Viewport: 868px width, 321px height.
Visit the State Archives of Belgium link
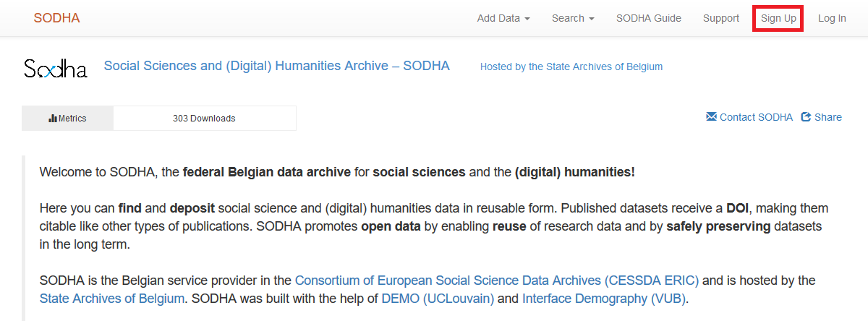coord(112,299)
